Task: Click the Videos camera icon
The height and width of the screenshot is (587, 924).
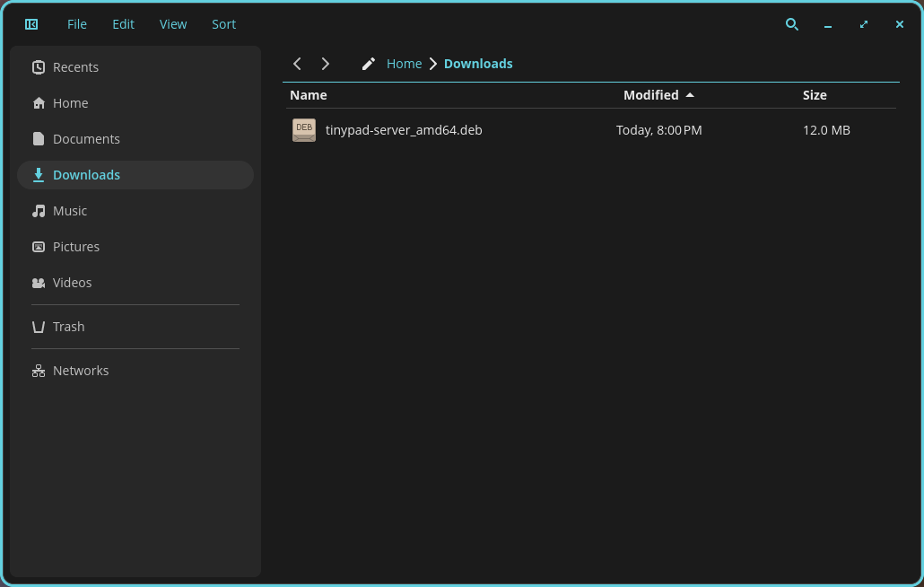Action: click(39, 283)
